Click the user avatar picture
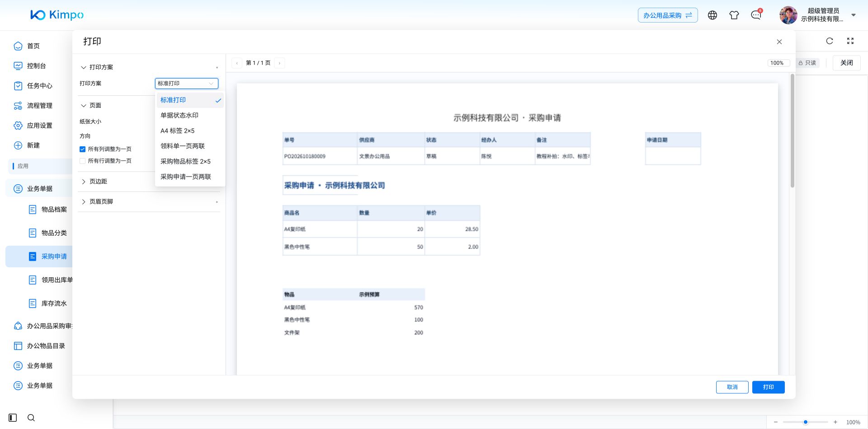The image size is (868, 429). coord(788,15)
